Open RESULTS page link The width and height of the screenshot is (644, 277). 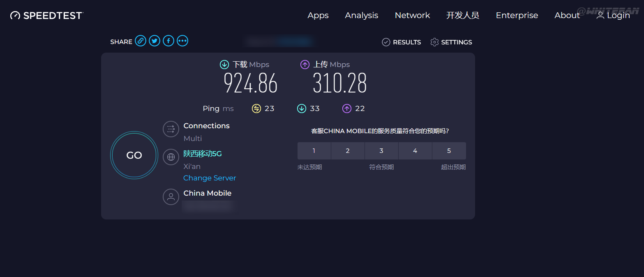tap(407, 42)
